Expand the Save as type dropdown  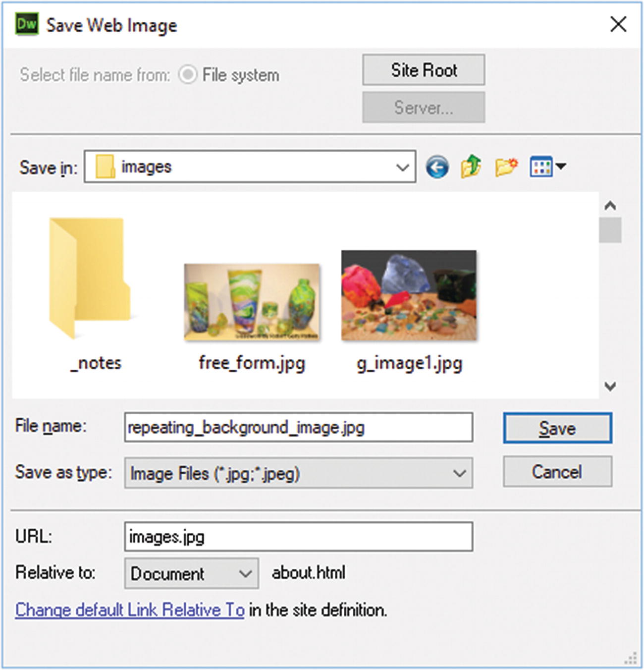pos(458,474)
